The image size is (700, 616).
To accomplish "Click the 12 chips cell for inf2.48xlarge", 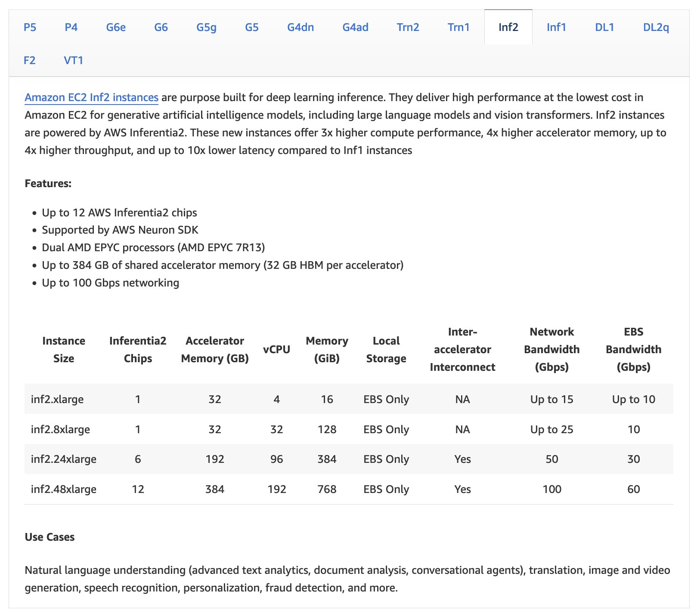I will point(138,489).
